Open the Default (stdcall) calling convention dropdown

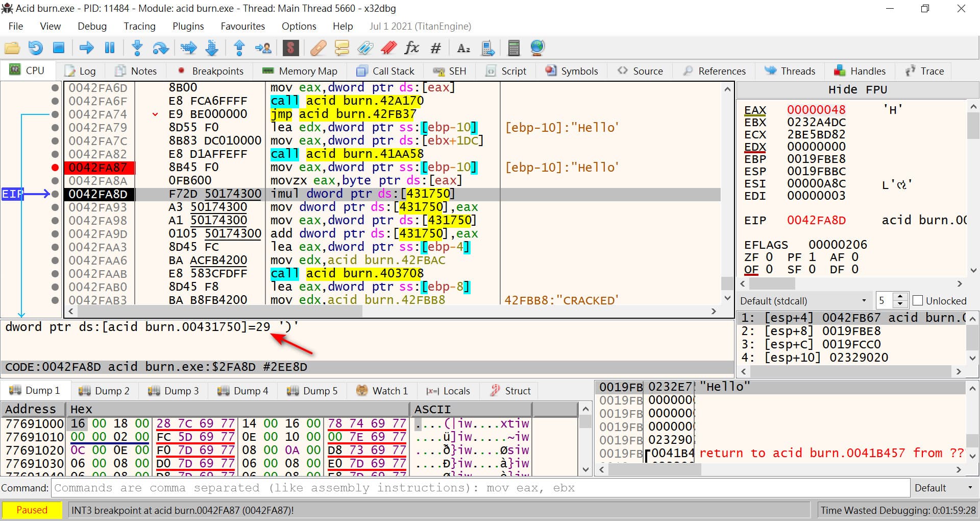point(803,301)
